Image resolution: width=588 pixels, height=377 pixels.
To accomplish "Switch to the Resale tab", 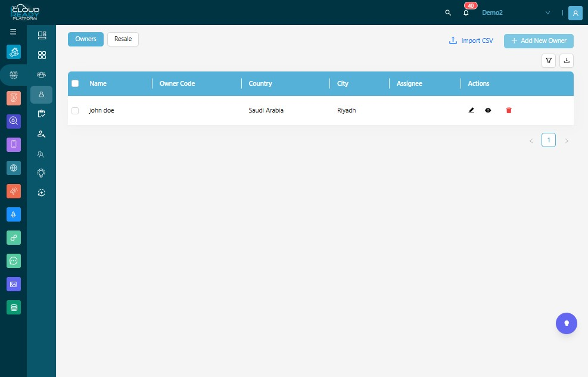I will [123, 39].
